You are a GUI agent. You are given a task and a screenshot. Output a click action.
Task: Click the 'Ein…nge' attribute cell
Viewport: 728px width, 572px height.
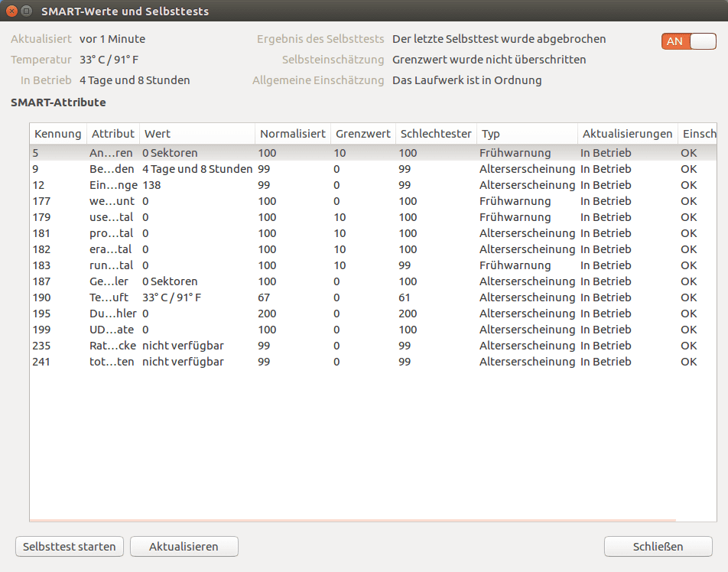point(113,185)
